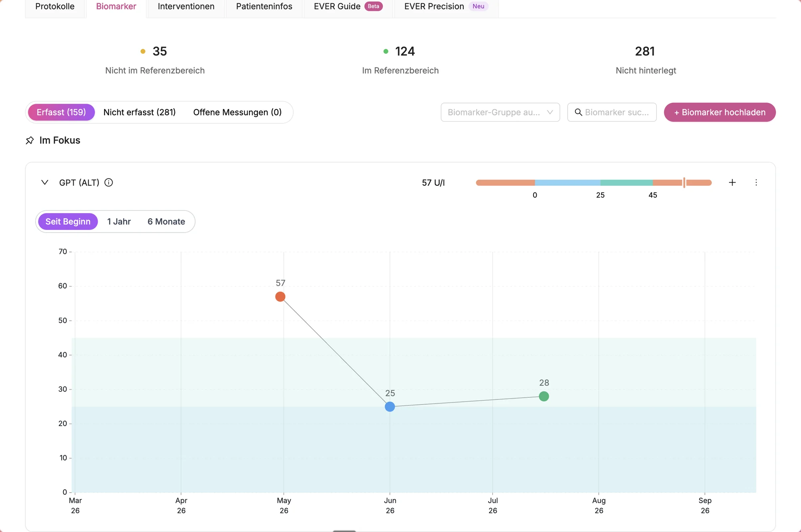Open the EVER Guide Beta tab
This screenshot has height=532, width=801.
pyautogui.click(x=348, y=7)
